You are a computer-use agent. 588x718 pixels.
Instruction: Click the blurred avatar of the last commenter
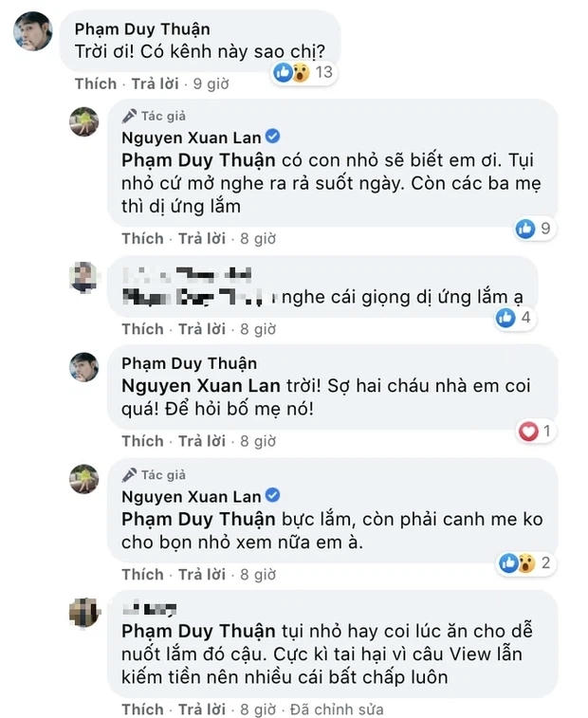(x=83, y=612)
